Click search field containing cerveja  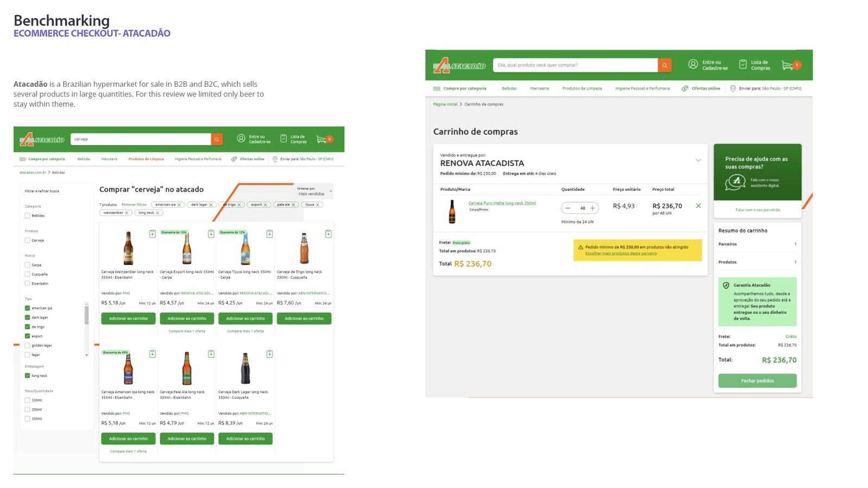(x=141, y=139)
